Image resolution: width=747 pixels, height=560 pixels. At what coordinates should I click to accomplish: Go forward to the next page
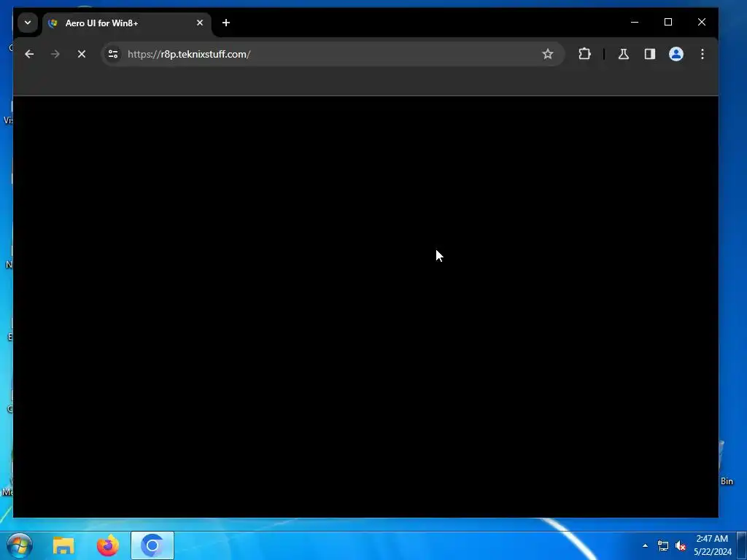click(55, 54)
